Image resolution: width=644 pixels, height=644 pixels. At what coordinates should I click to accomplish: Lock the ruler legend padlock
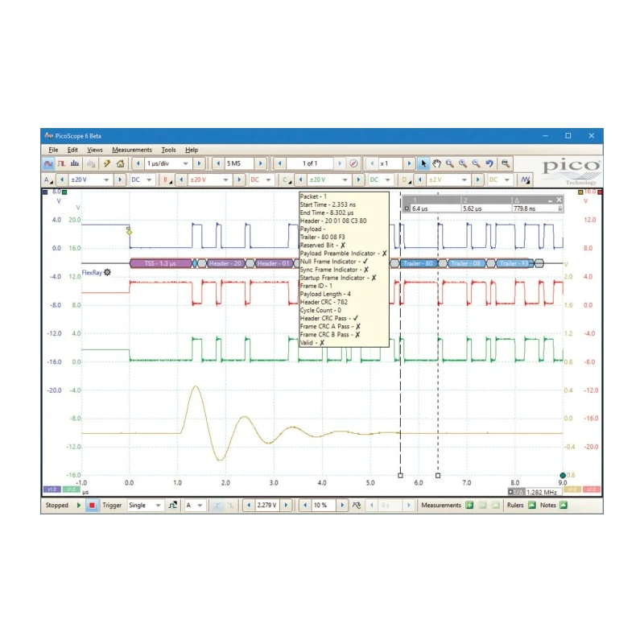coord(559,208)
